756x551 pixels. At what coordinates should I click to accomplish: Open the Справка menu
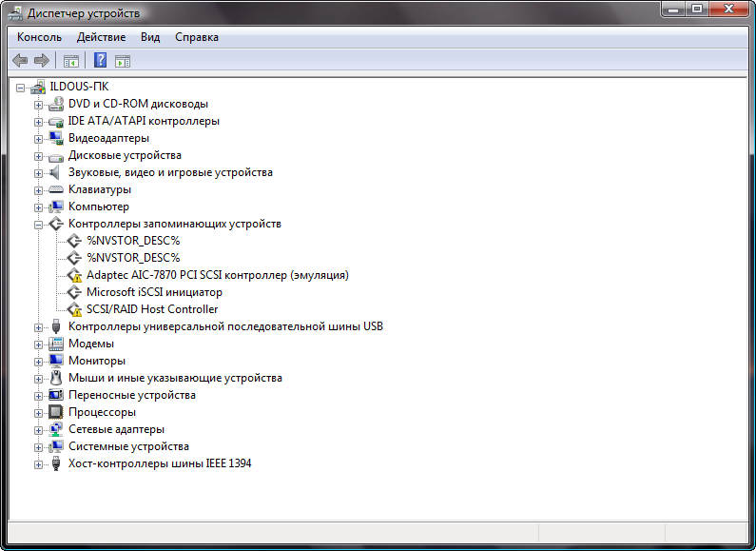[x=197, y=37]
